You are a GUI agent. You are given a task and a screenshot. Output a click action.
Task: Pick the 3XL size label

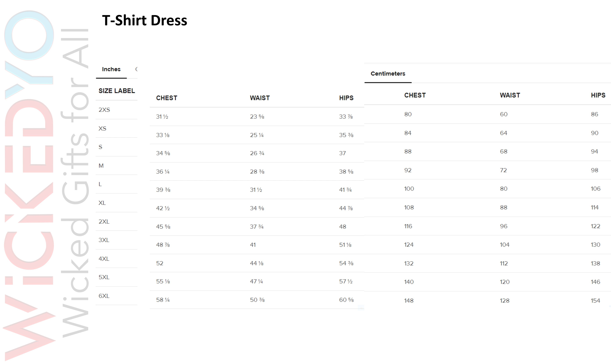coord(104,240)
